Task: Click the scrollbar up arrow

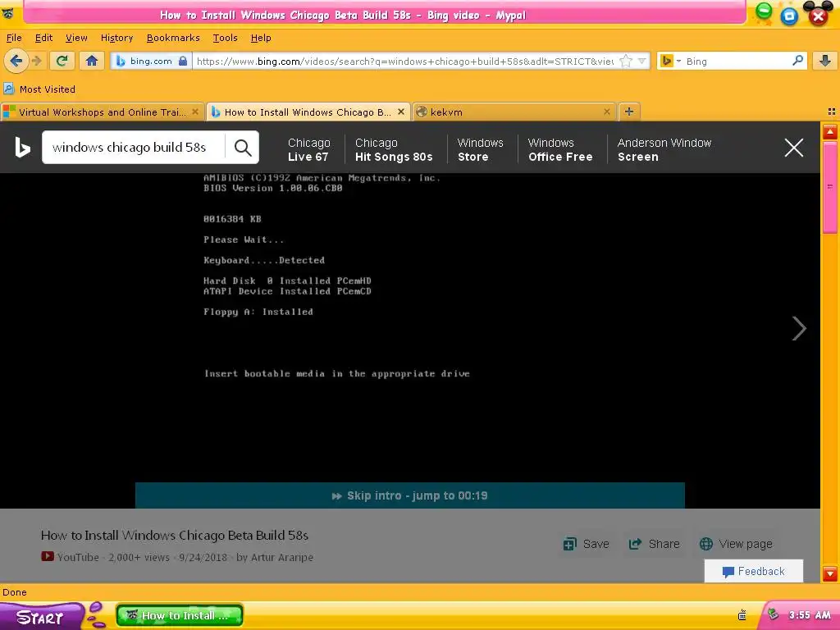Action: (830, 132)
